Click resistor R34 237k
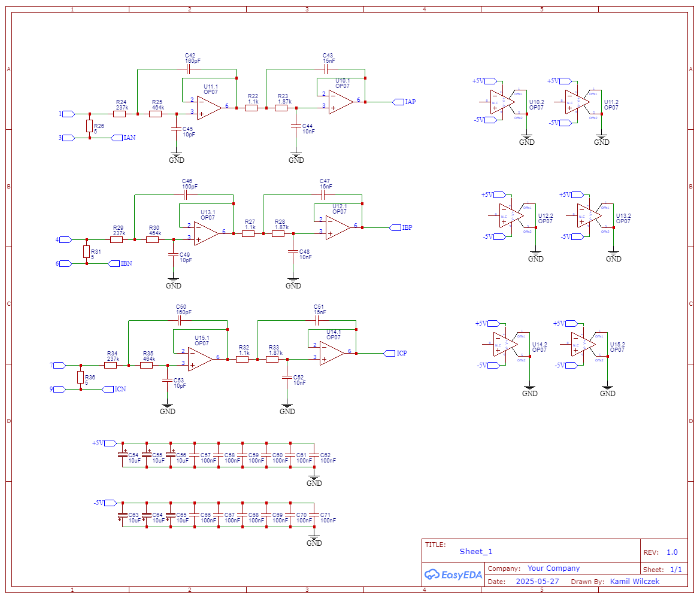This screenshot has width=700, height=599. (x=110, y=365)
